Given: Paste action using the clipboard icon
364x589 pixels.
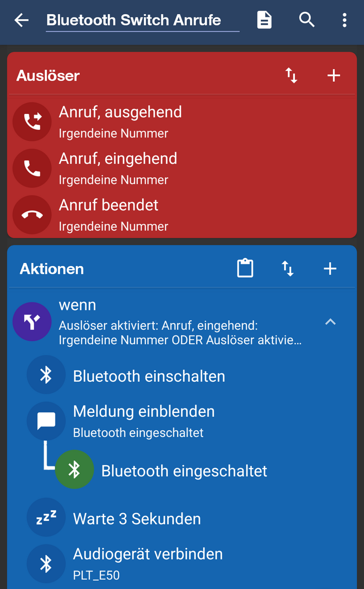Looking at the screenshot, I should click(x=245, y=268).
